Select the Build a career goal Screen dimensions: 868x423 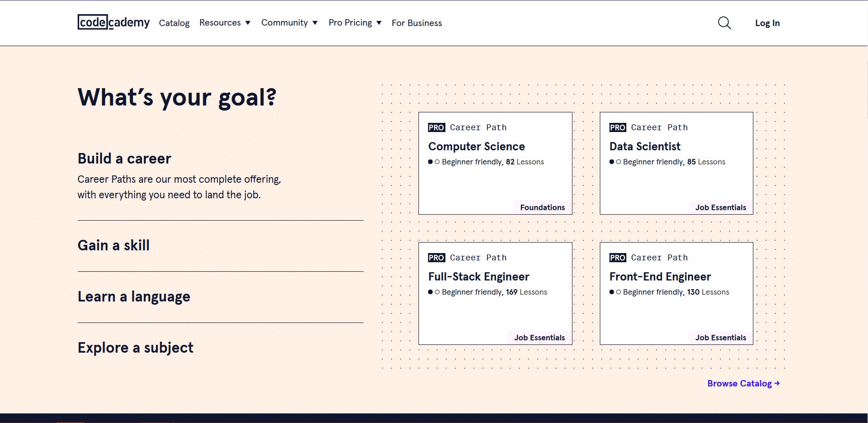pyautogui.click(x=124, y=159)
